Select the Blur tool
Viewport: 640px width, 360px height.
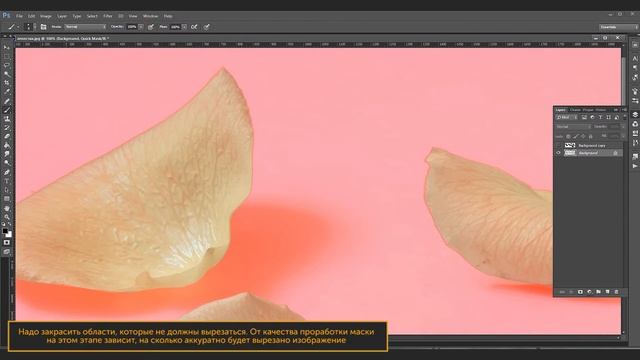tap(7, 154)
